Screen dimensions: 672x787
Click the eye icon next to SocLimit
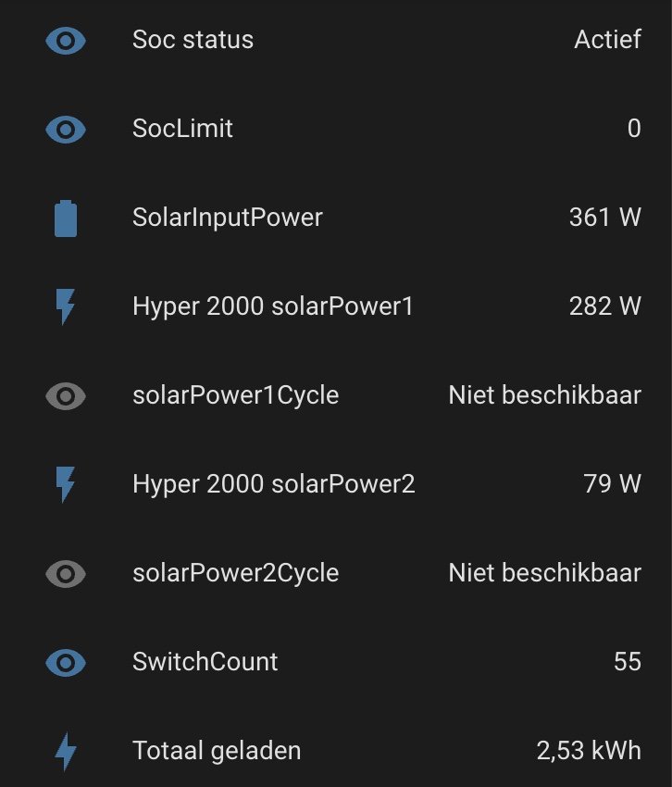point(66,130)
